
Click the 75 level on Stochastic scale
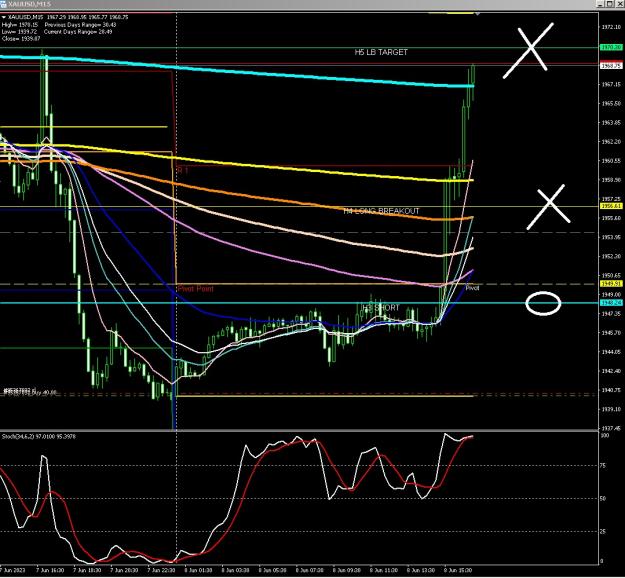pos(603,466)
